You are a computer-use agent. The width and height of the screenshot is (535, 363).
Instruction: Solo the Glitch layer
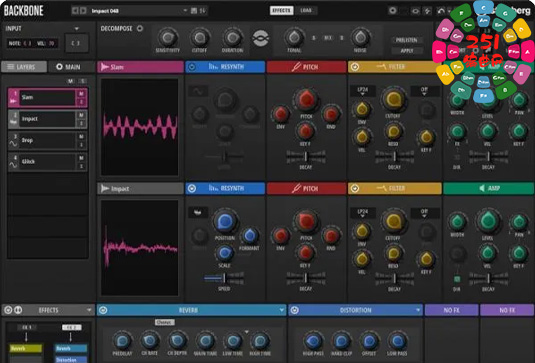pos(81,166)
